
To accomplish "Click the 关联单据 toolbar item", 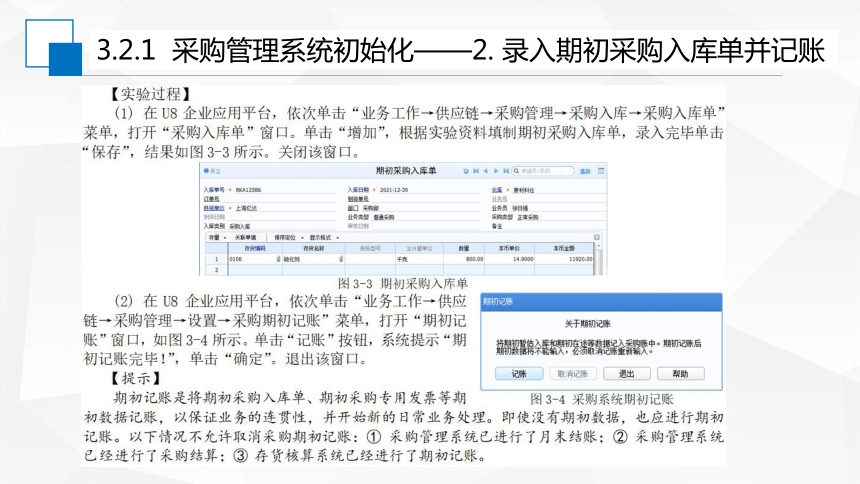I will tap(245, 237).
